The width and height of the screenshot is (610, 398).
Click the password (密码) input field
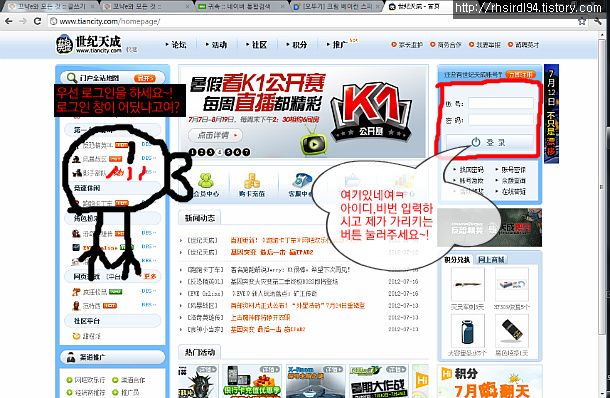tap(501, 120)
